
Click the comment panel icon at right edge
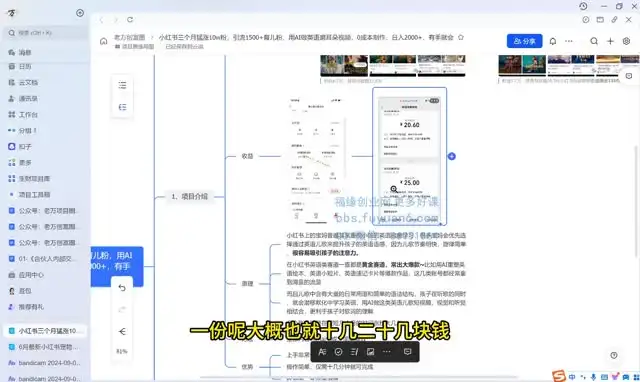[629, 76]
